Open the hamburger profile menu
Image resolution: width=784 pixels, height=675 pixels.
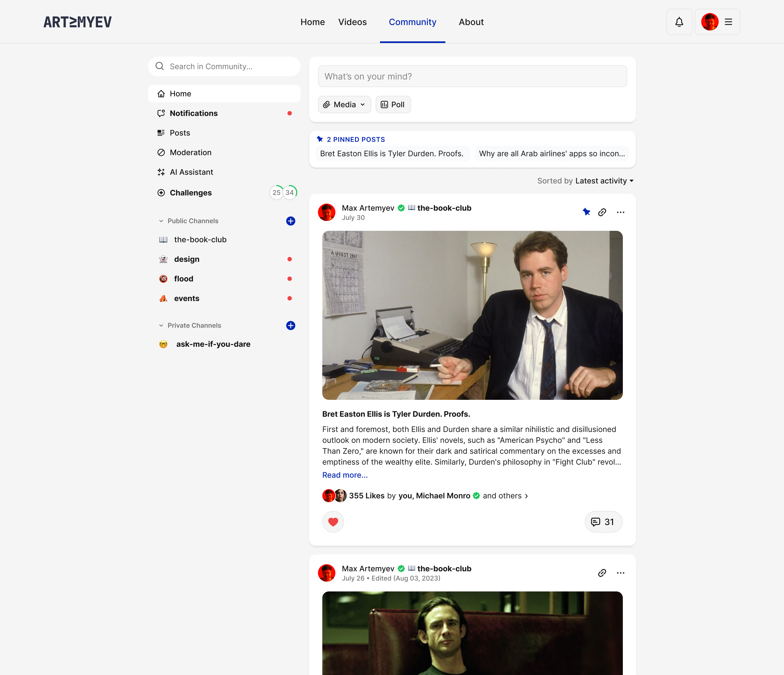click(728, 22)
